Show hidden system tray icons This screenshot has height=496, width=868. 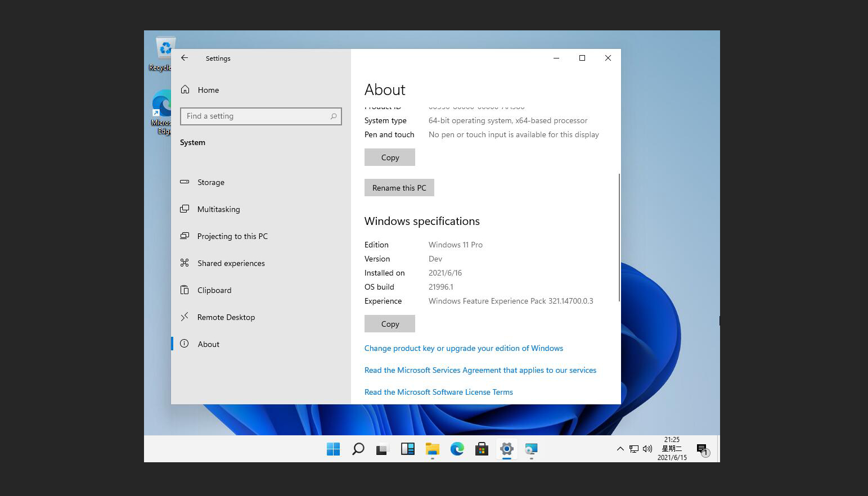[620, 449]
